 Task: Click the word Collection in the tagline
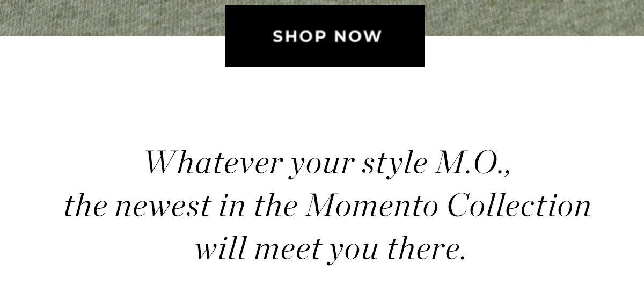click(518, 206)
